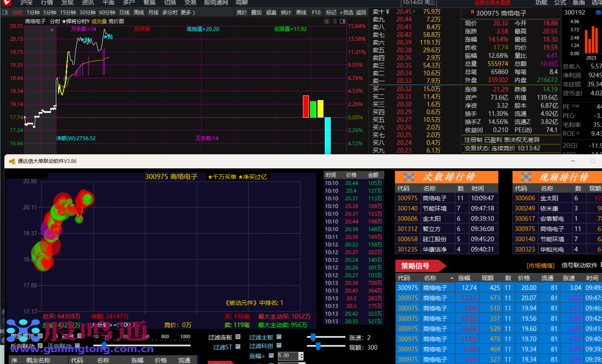The image size is (602, 364).
Task: Select 节能环境 row in 次数排行榜
Action: click(x=434, y=208)
